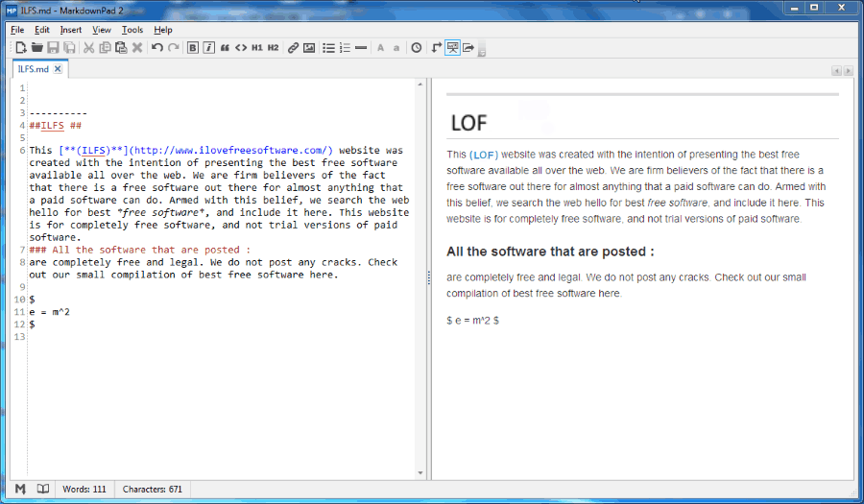864x504 pixels.
Task: Minimize the MarkdownPad window
Action: click(x=794, y=7)
